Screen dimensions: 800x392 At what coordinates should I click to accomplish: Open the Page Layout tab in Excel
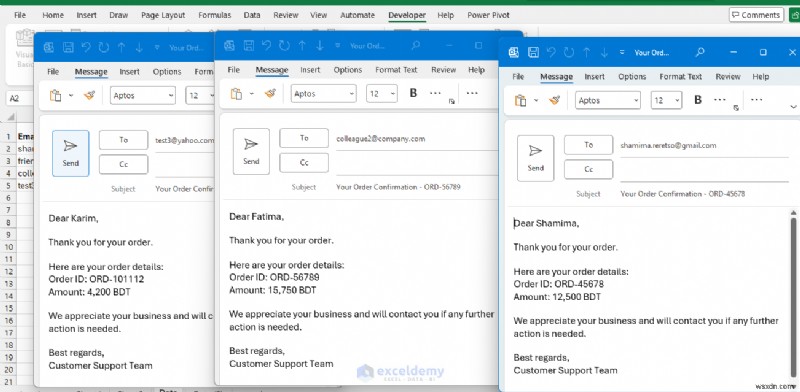[x=163, y=15]
